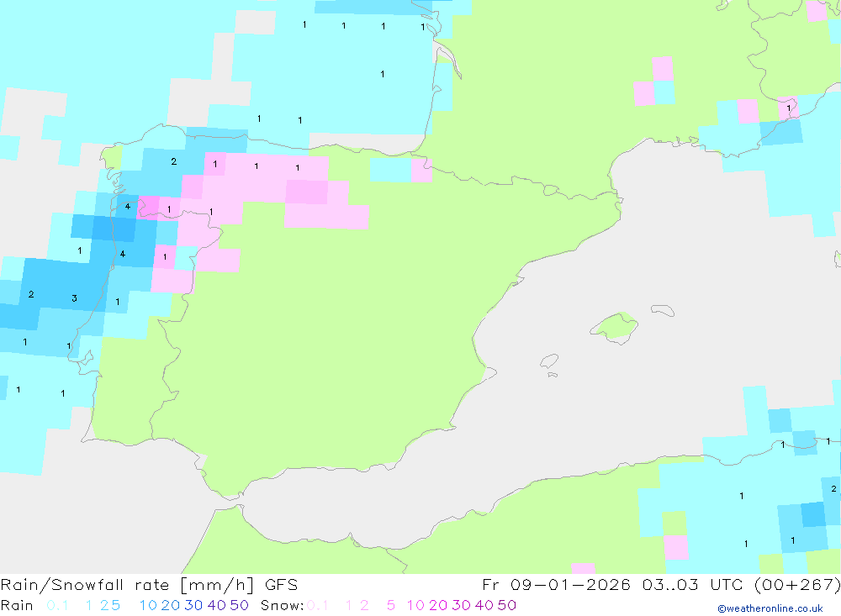Select the snow legend value 0.1
The image size is (841, 616).
tap(318, 605)
